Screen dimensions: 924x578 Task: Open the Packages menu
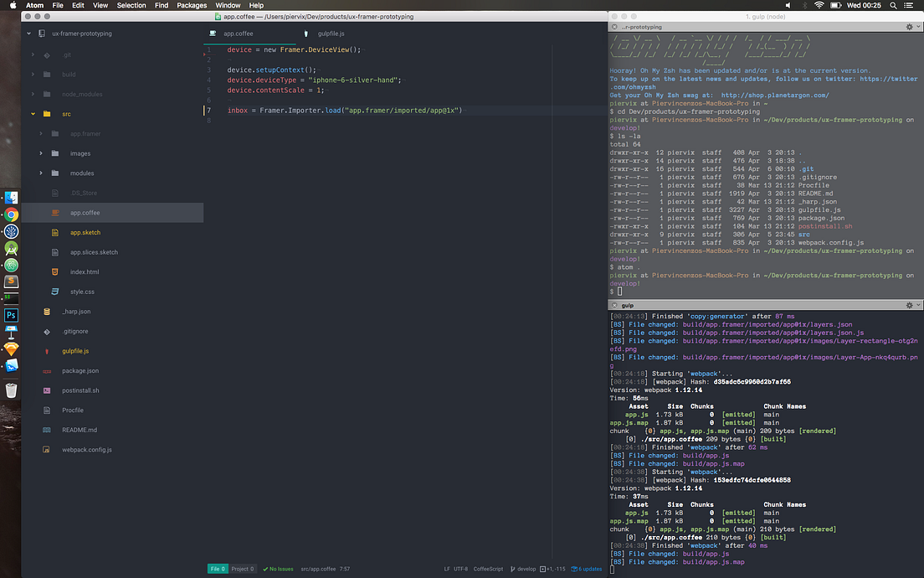192,4
